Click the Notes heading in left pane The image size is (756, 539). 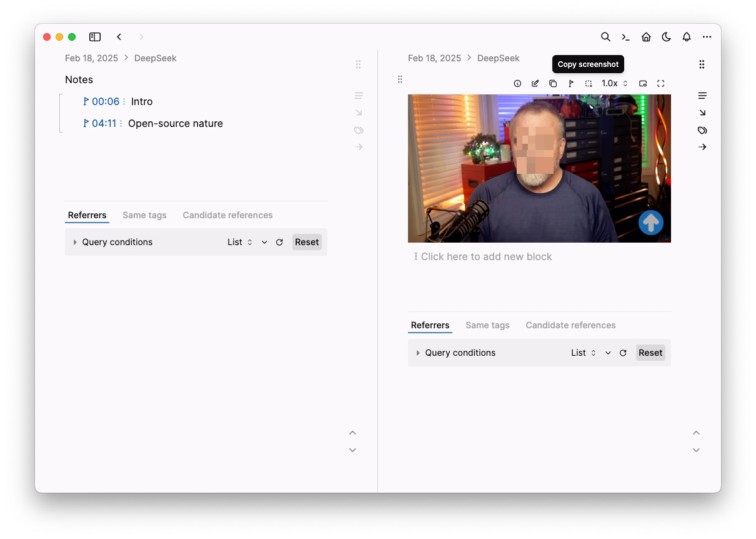pos(79,79)
